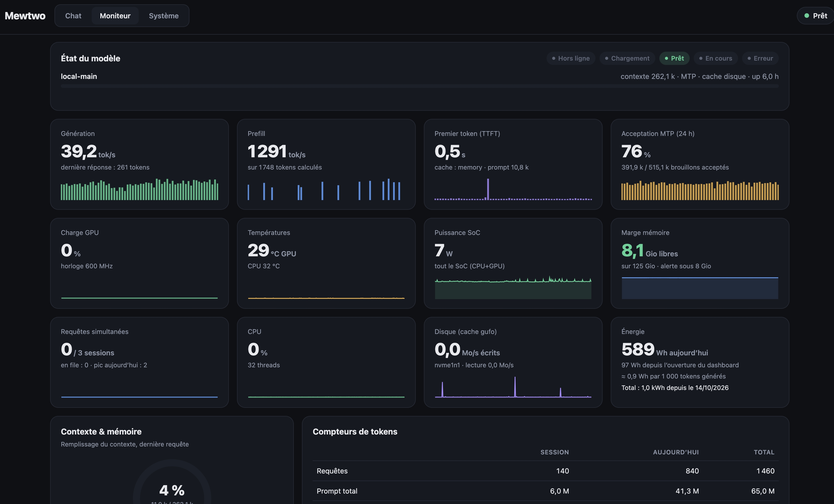Click 'Total : 1,0 kWh depuis le 14/10/2026'
The width and height of the screenshot is (834, 504).
(675, 388)
